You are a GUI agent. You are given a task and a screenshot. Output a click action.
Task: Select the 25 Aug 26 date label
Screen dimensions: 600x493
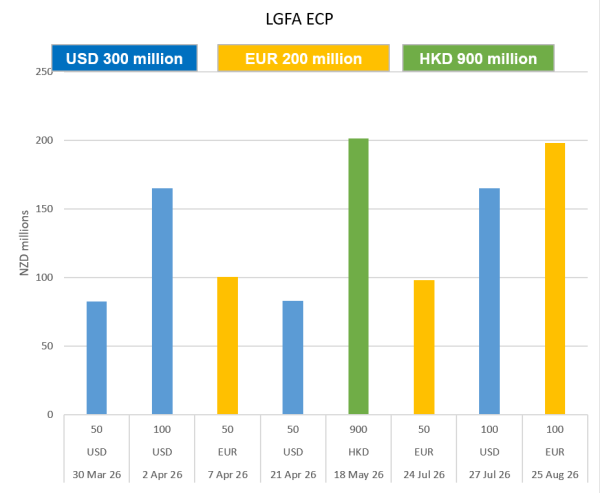555,474
